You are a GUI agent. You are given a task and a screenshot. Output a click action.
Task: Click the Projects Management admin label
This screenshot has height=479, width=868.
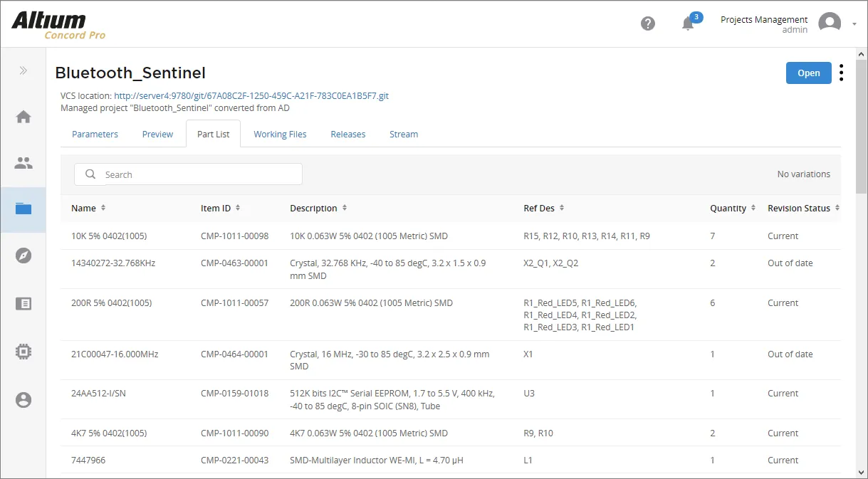pyautogui.click(x=764, y=24)
